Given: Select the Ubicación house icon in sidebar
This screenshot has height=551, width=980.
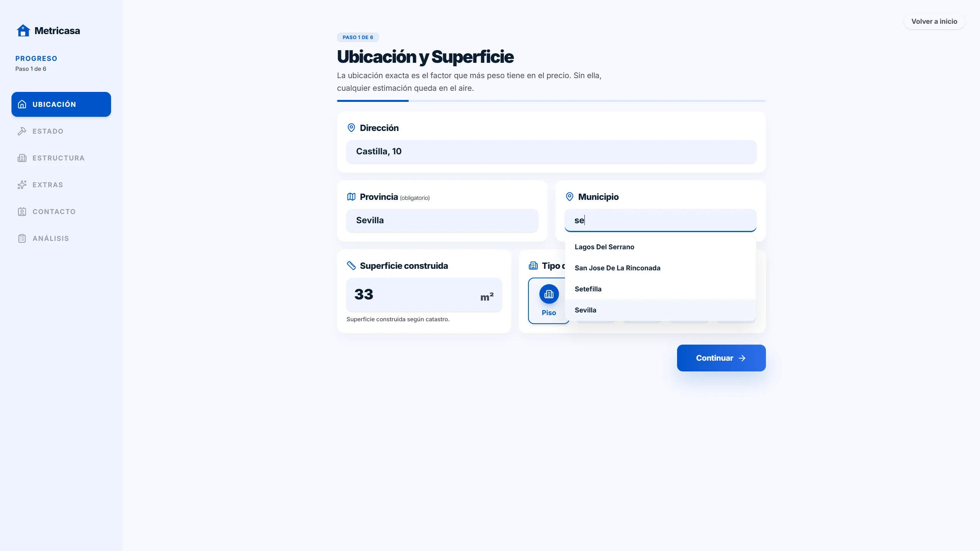Looking at the screenshot, I should point(22,104).
